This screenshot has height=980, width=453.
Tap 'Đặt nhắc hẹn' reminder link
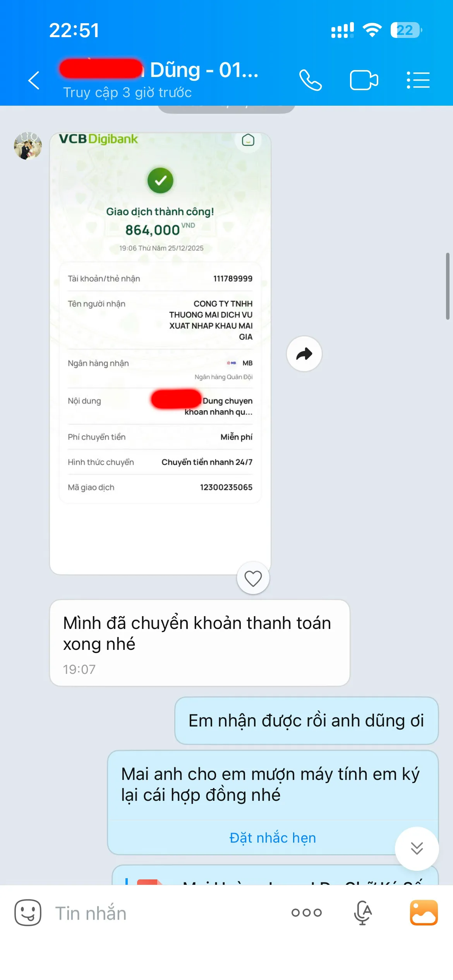click(x=273, y=838)
